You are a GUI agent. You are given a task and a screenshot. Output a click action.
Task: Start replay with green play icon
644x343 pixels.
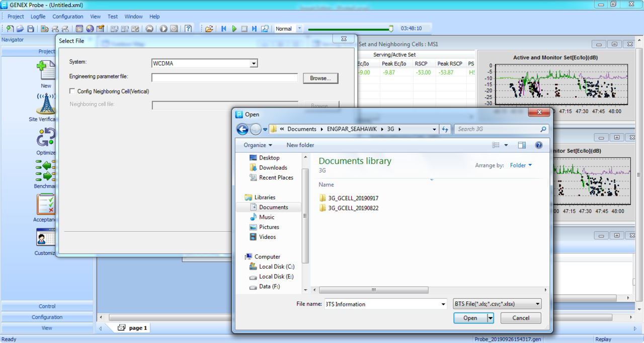(234, 29)
